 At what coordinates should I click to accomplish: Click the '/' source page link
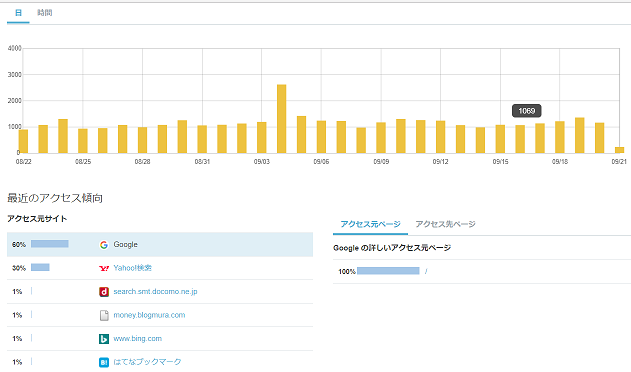tap(426, 272)
